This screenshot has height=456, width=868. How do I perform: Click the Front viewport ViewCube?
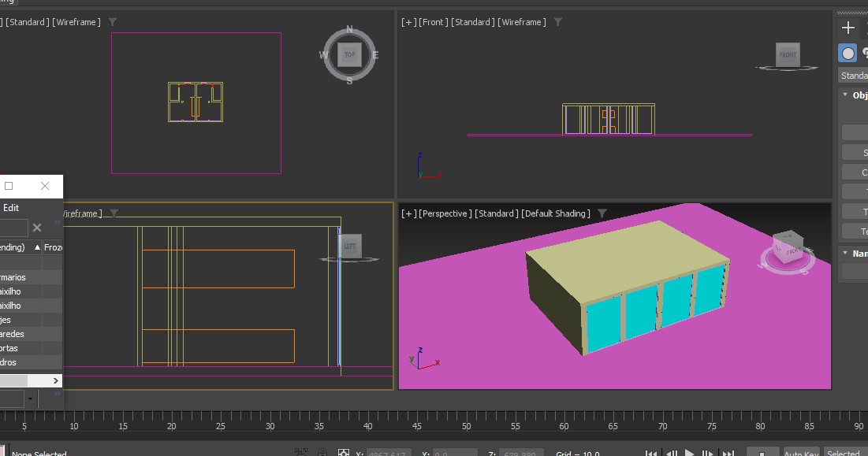[788, 55]
